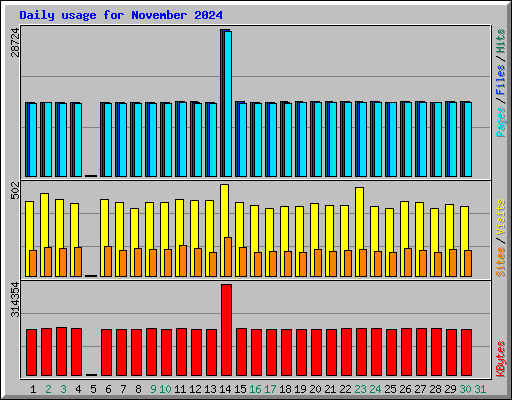This screenshot has height=400, width=512.
Task: Click the red KBytes bar for day 30
Action: pyautogui.click(x=466, y=352)
